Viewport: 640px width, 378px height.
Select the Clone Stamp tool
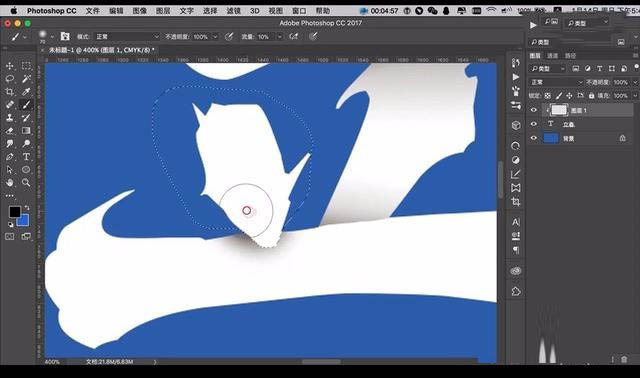pos(10,118)
